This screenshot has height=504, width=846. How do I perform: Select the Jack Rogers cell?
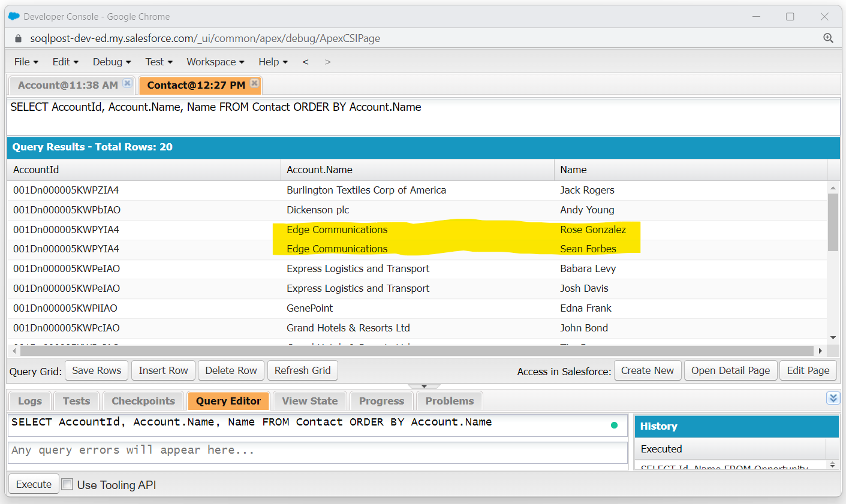691,190
